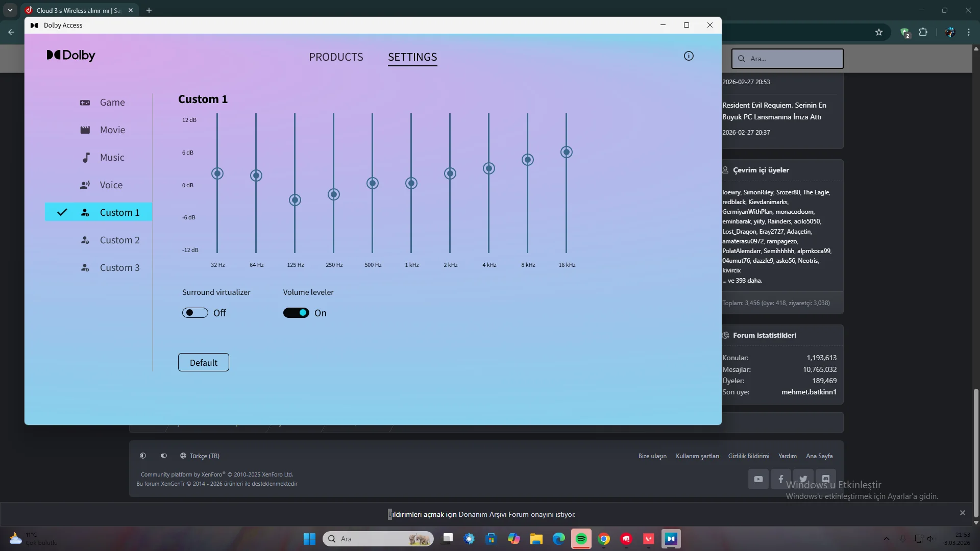
Task: Click the 16 kHz equalizer slider handle
Action: (566, 152)
